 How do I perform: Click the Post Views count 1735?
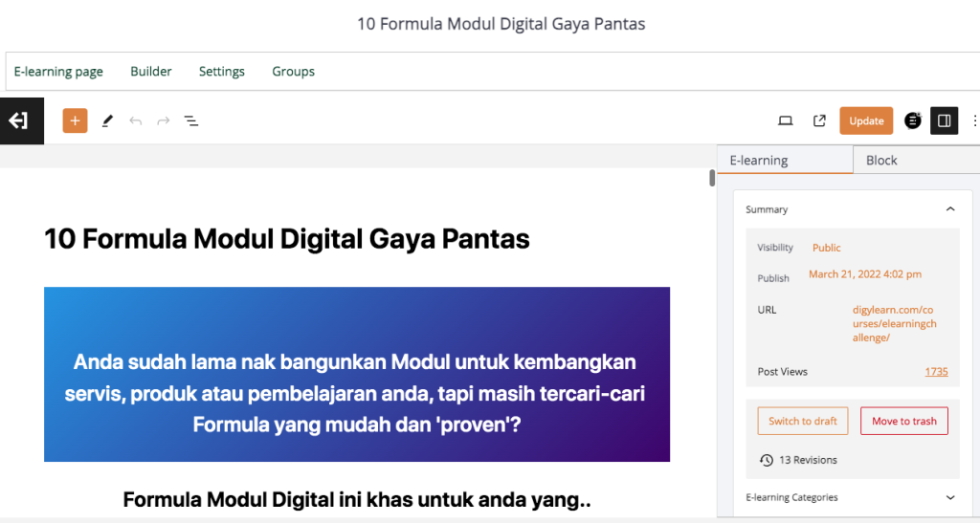936,372
